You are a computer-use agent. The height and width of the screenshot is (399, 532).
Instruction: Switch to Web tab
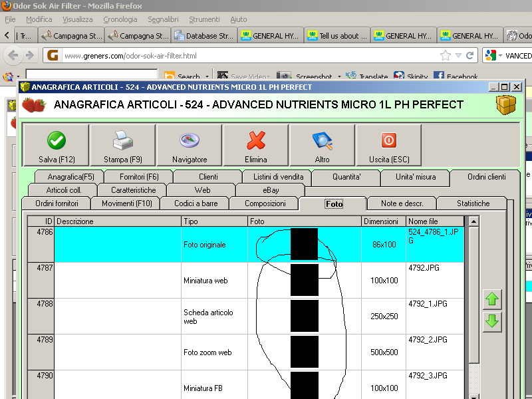point(202,190)
